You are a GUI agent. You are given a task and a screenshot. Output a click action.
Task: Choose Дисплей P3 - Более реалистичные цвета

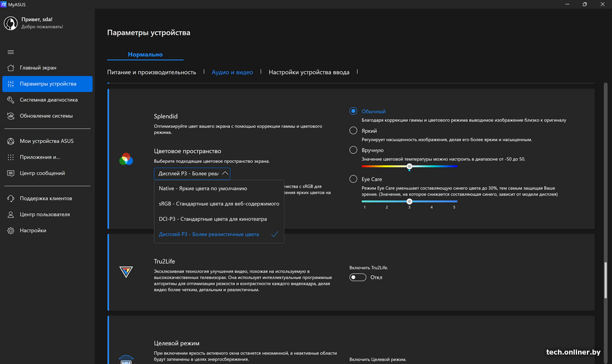(x=219, y=234)
